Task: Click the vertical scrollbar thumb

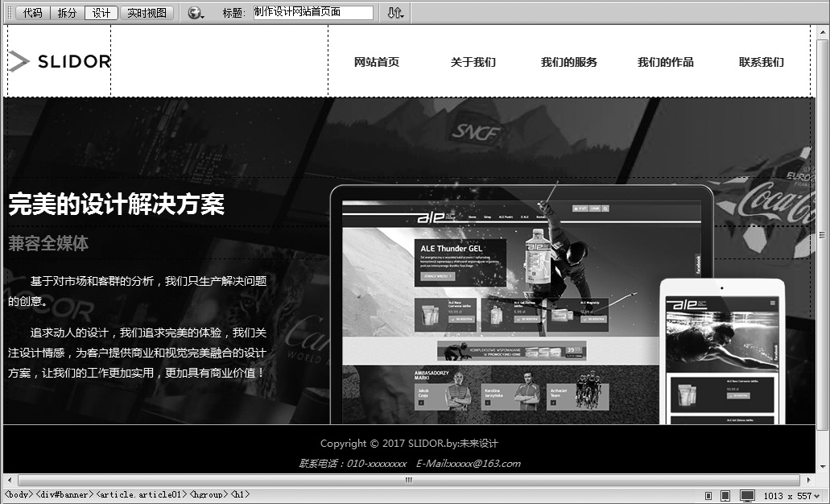Action: 823,235
